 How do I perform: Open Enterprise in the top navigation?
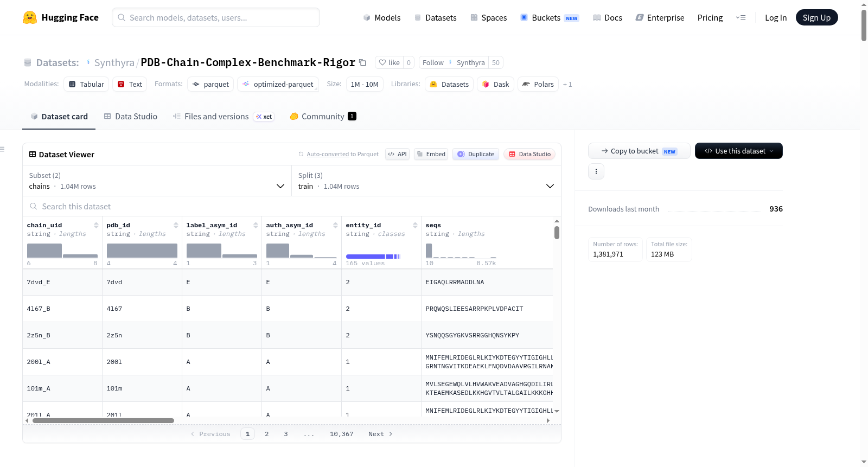pyautogui.click(x=660, y=18)
